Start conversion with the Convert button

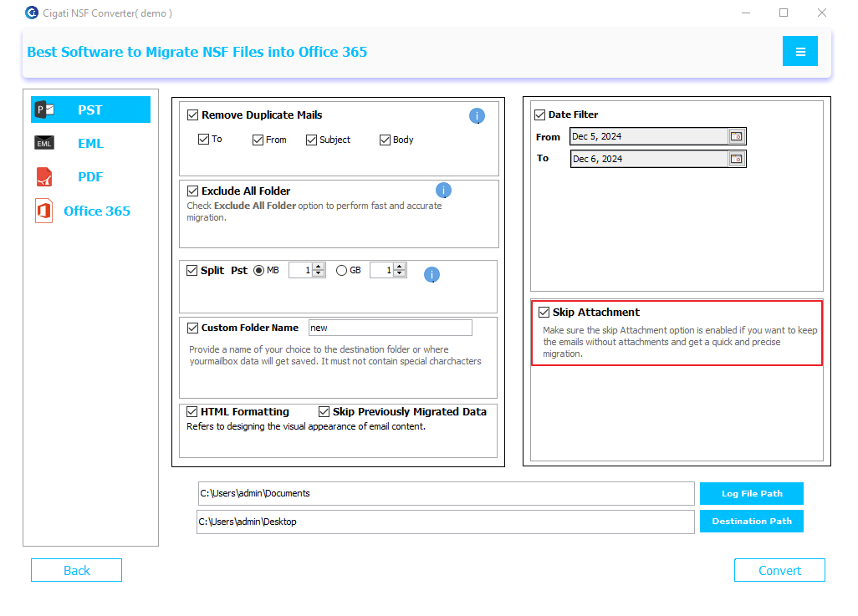click(x=779, y=570)
